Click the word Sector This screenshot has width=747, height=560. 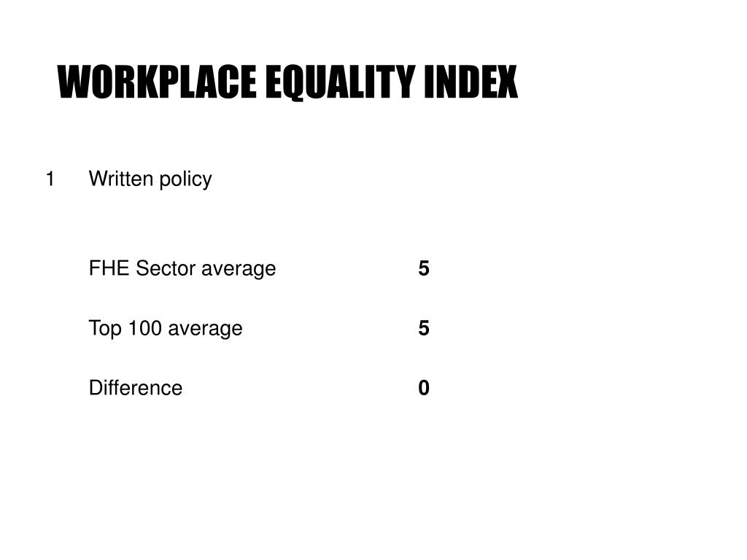point(166,268)
